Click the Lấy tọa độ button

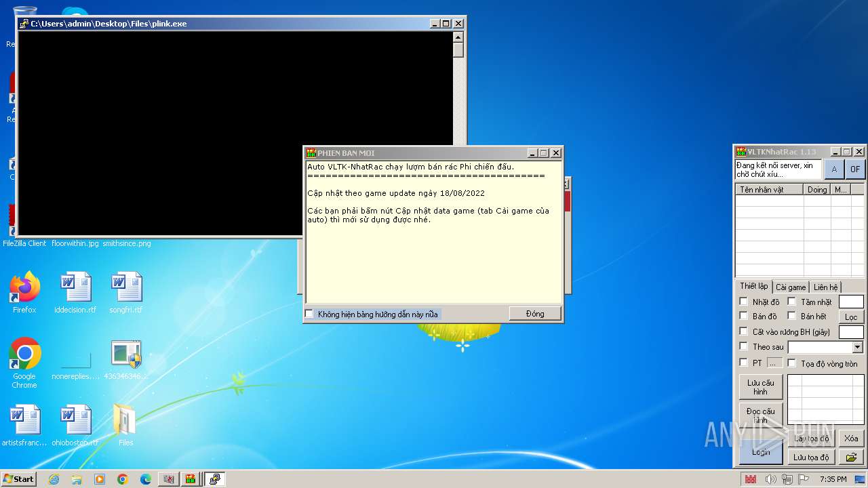point(811,439)
